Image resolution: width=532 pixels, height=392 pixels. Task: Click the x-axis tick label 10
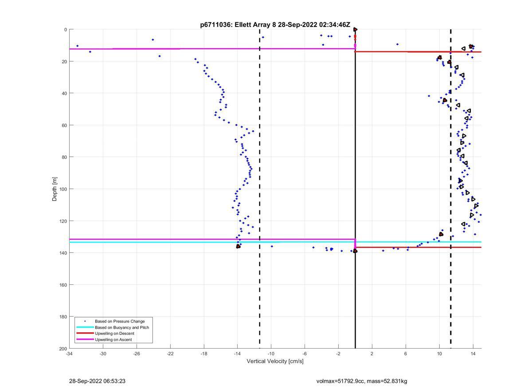click(x=439, y=353)
